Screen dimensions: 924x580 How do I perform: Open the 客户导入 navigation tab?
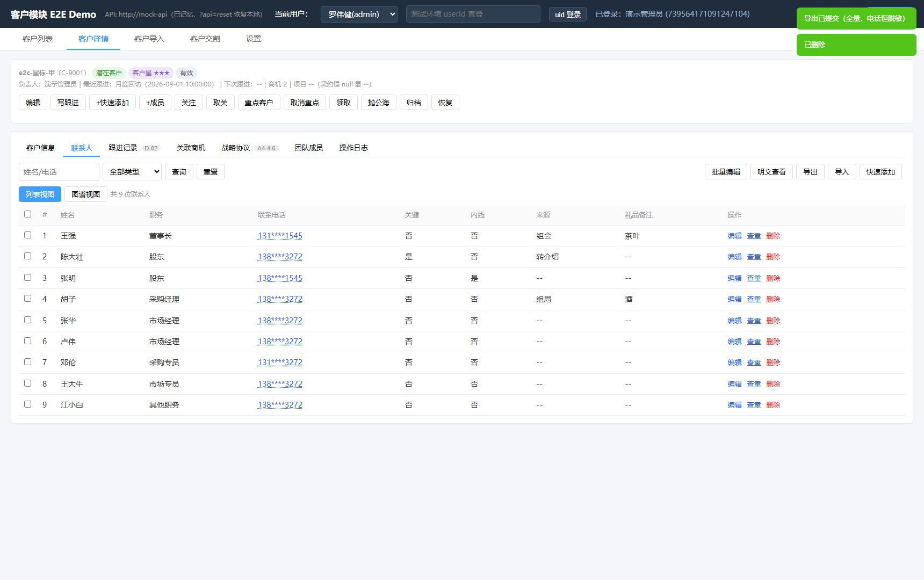coord(149,39)
